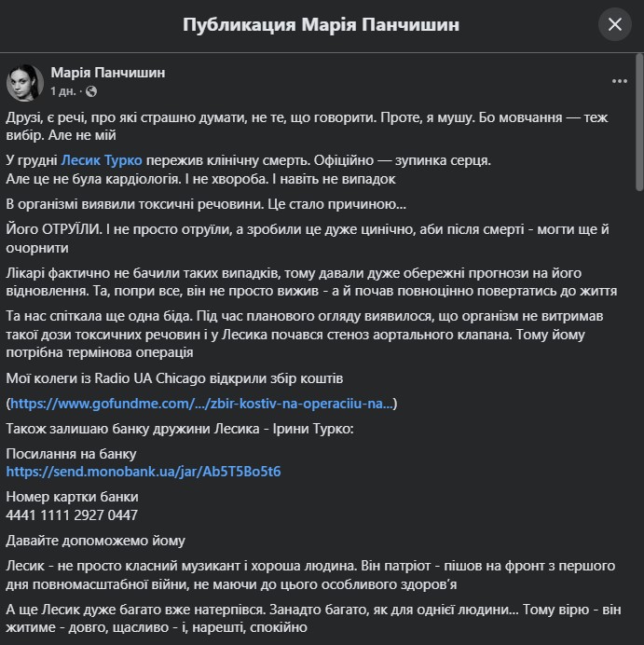Viewport: 644px width, 645px height.
Task: Open Марія Панчишин's profile picture
Action: coord(25,82)
